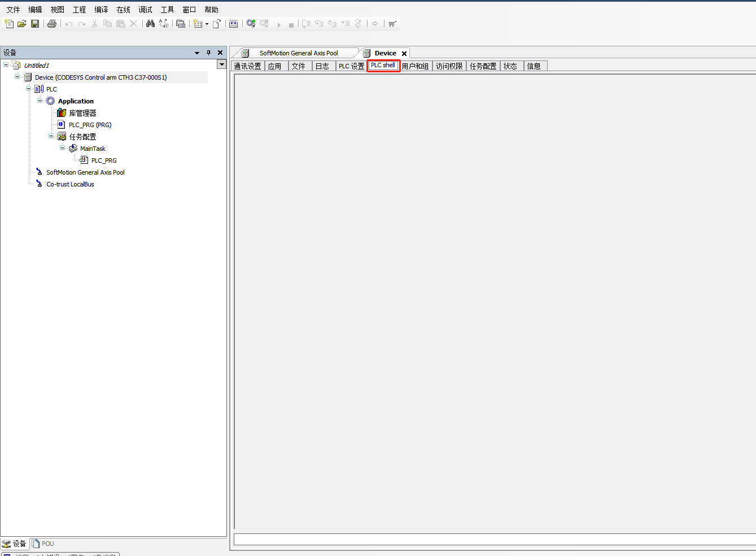
Task: Click the Cut scissors icon
Action: pos(94,24)
